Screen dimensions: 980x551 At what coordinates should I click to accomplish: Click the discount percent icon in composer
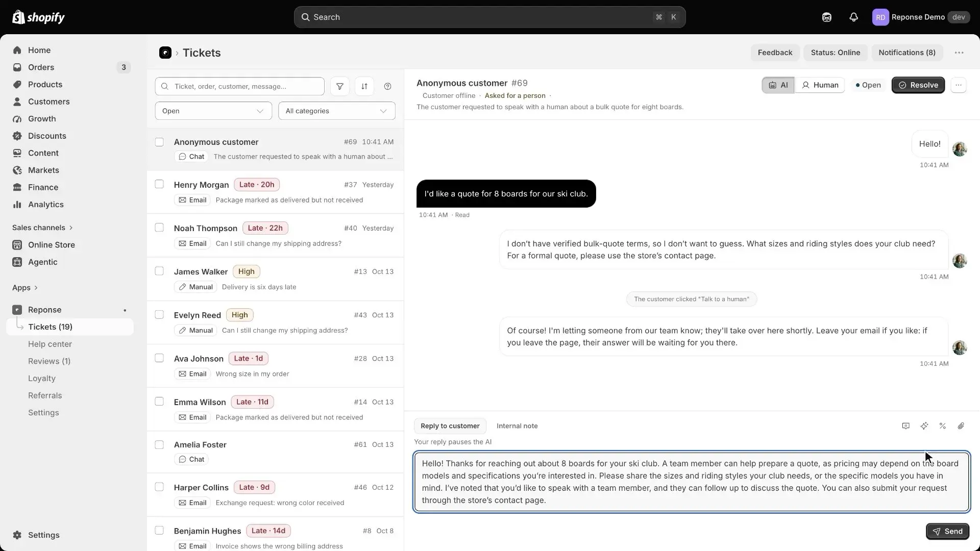tap(943, 426)
